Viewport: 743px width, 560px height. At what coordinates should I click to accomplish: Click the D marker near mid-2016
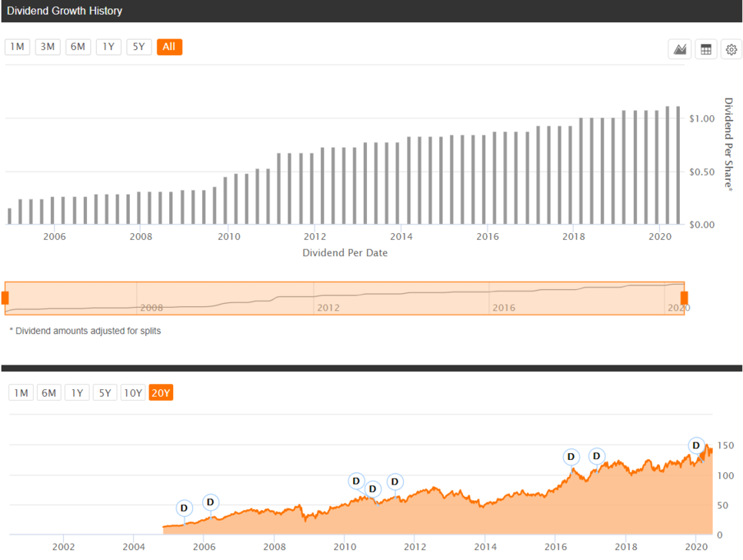[x=571, y=457]
